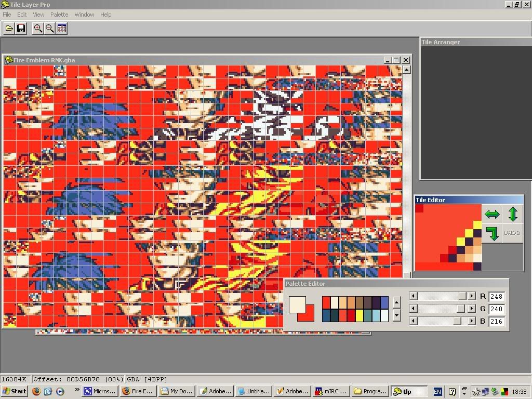
Task: Click the R slider thumb
Action: point(462,296)
